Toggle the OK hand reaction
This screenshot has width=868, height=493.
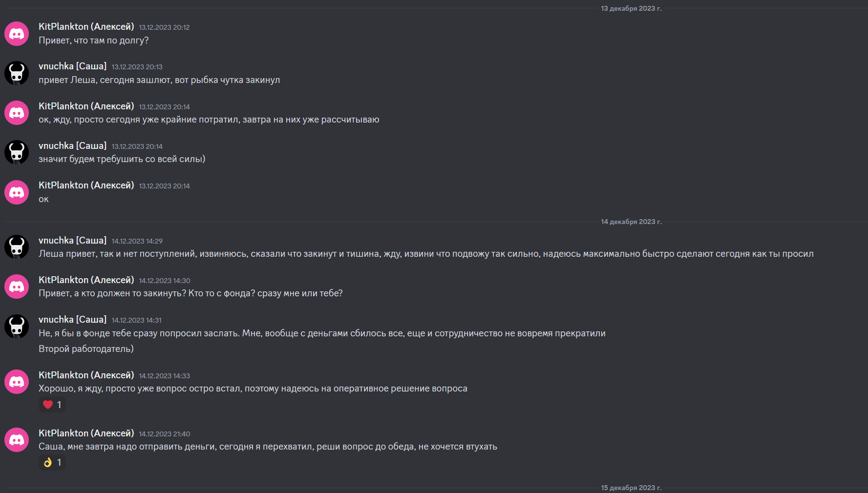(x=52, y=462)
